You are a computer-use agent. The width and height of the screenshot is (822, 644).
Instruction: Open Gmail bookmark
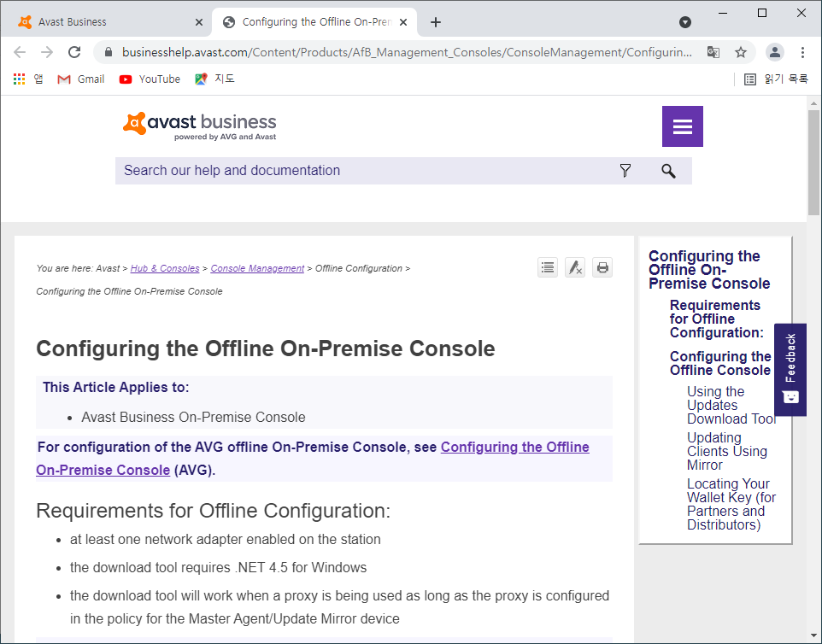click(80, 79)
